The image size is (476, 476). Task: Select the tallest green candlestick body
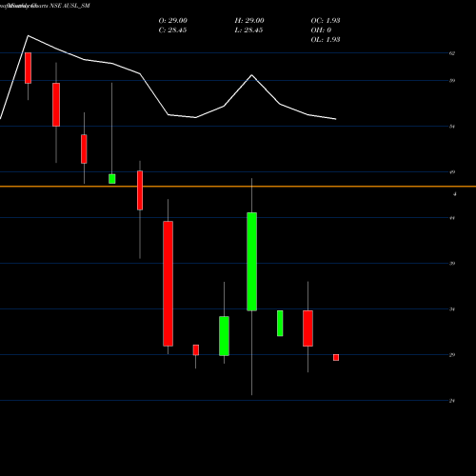coord(252,262)
